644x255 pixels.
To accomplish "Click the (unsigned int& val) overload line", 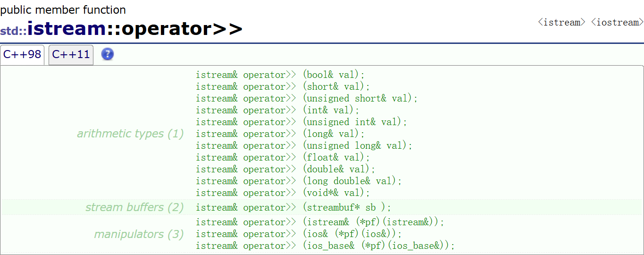I will pos(301,122).
